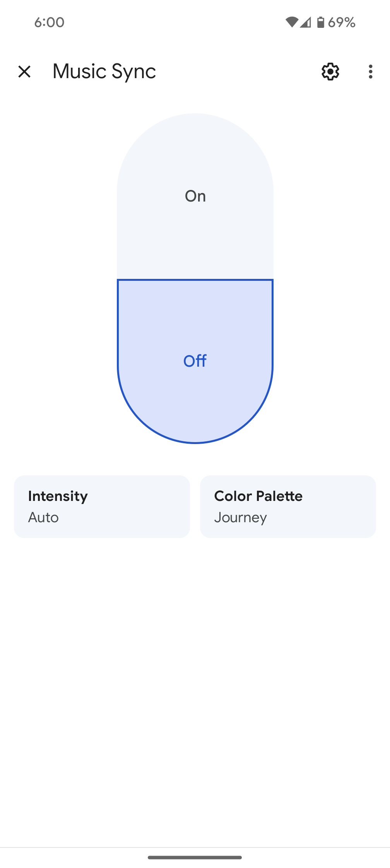Switch Music Sync off

(x=195, y=361)
